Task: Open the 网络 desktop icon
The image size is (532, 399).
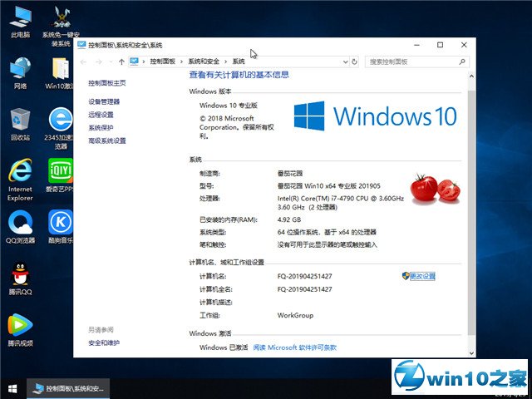Action: pos(20,72)
